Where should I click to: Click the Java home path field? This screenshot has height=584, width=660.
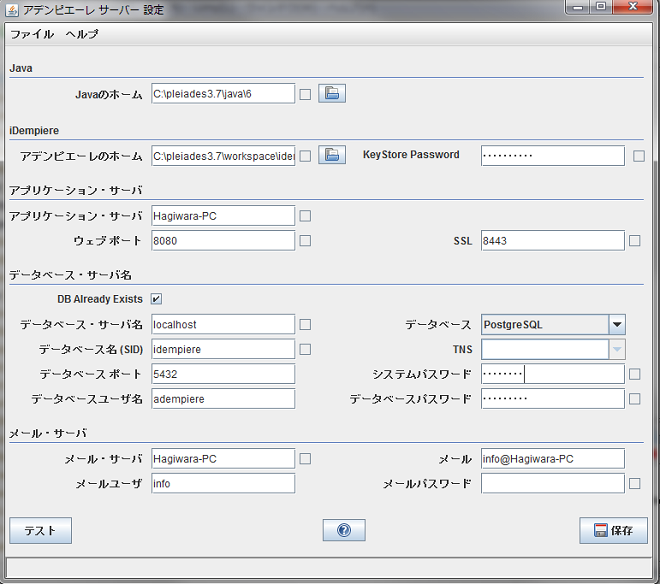(x=223, y=93)
